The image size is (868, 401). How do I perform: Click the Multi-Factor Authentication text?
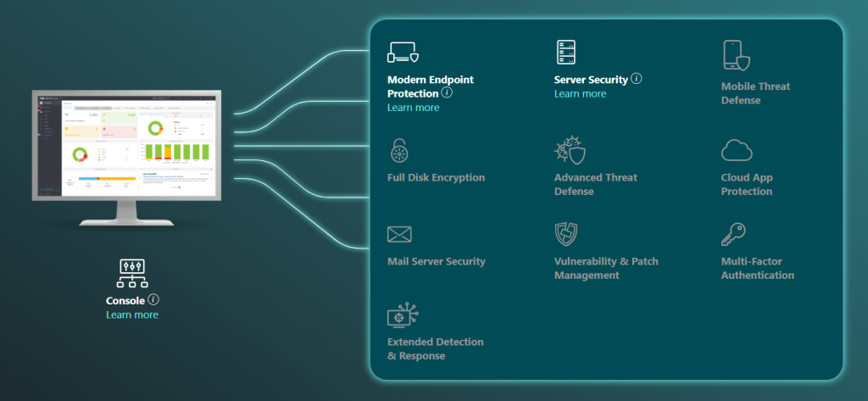click(x=757, y=269)
